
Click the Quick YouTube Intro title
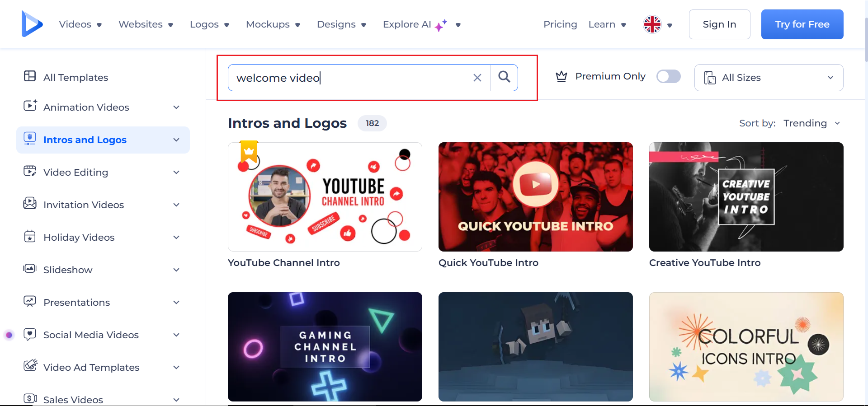tap(488, 263)
